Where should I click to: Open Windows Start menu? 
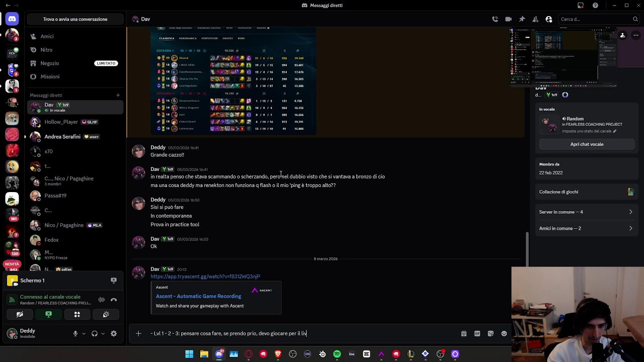point(189,354)
